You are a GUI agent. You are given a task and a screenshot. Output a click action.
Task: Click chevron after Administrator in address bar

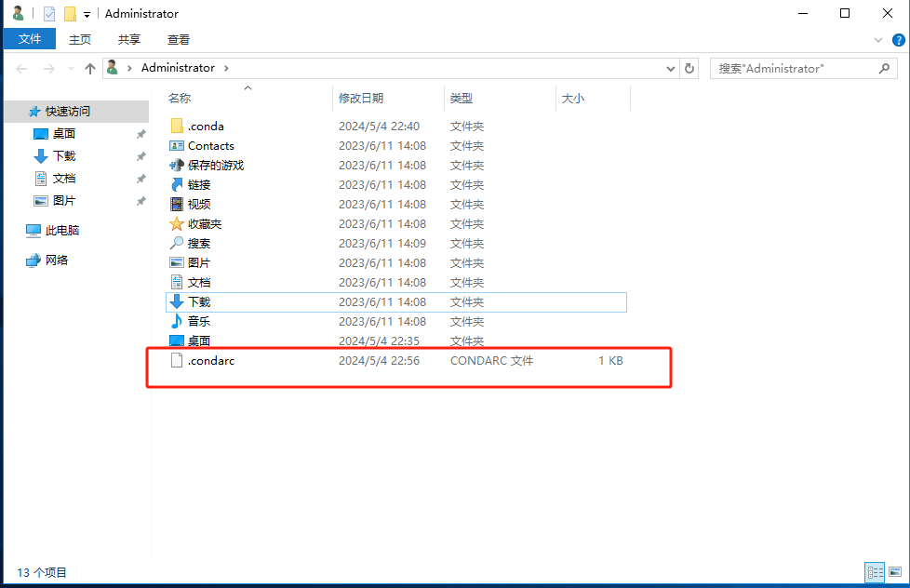pyautogui.click(x=226, y=69)
